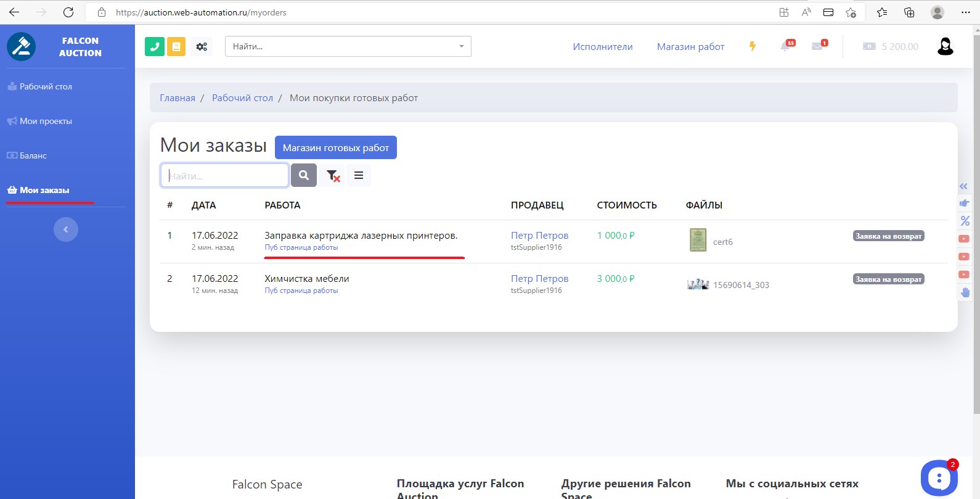The height and width of the screenshot is (499, 980).
Task: Open the hamburger list menu in orders
Action: (359, 175)
